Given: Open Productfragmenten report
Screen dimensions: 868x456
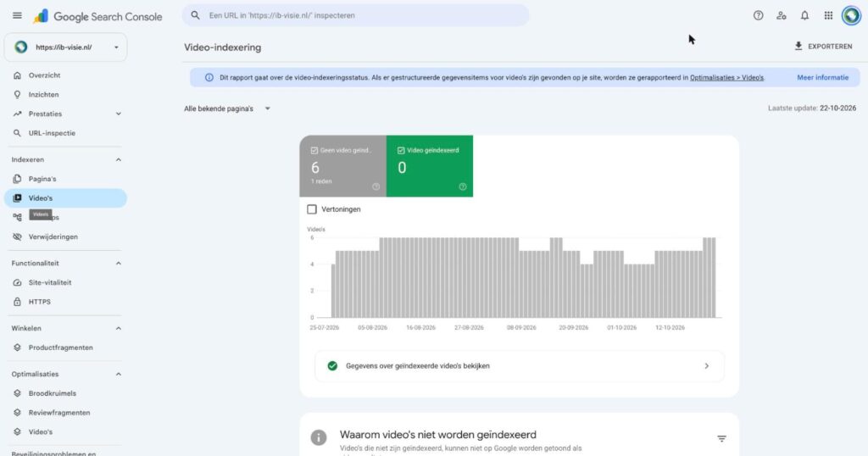Looking at the screenshot, I should pos(65,348).
